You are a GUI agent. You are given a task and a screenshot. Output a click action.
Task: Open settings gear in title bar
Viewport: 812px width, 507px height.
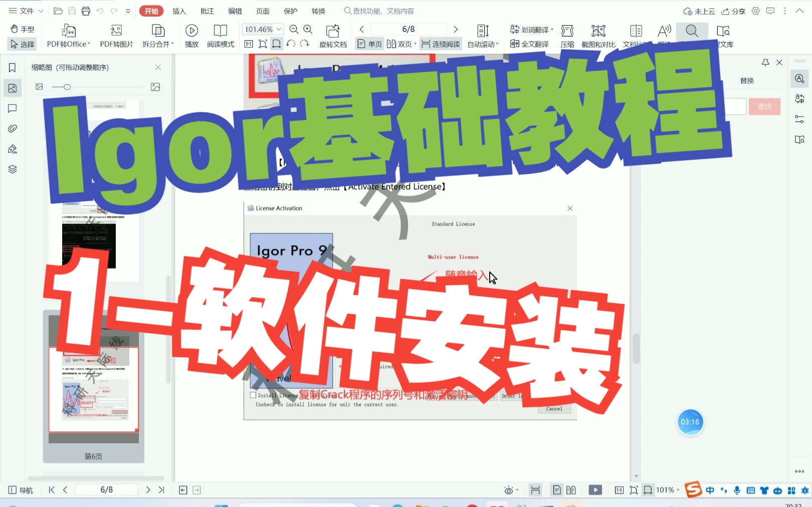tap(756, 11)
